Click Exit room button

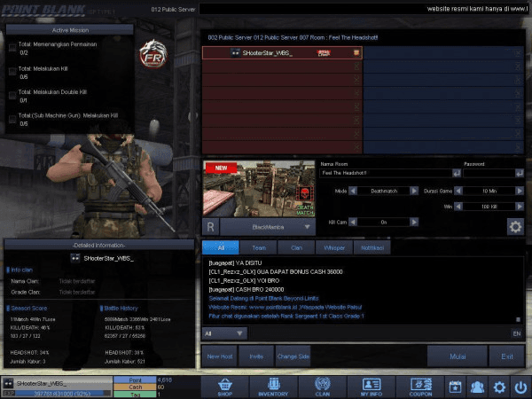tap(507, 356)
